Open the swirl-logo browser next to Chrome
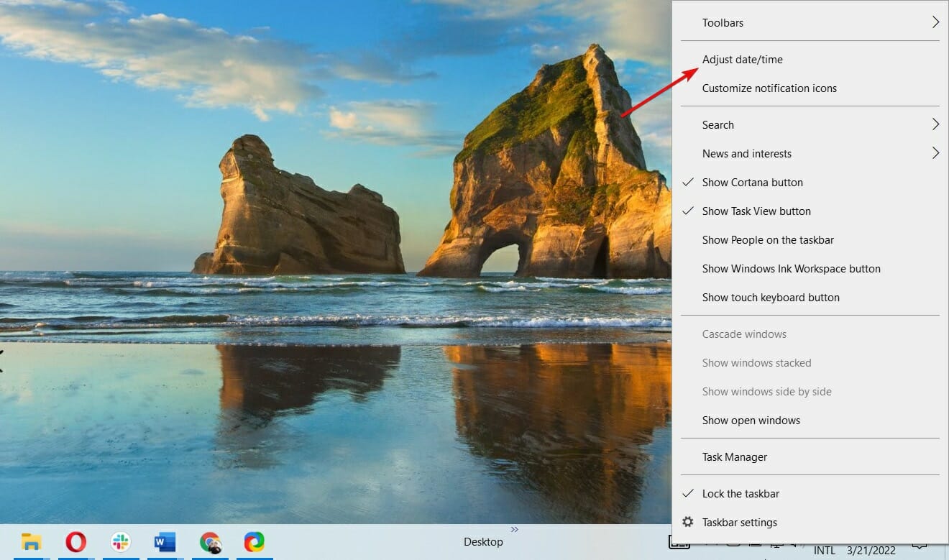The height and width of the screenshot is (560, 949). 254,542
